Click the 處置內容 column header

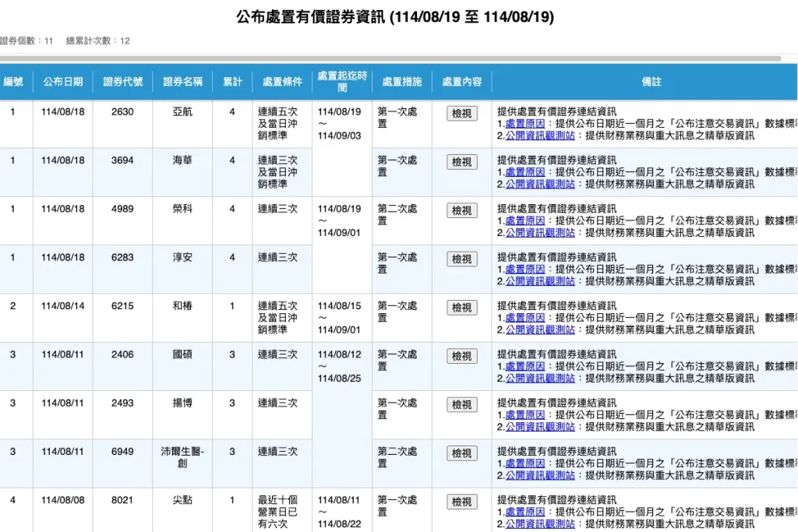pyautogui.click(x=461, y=81)
